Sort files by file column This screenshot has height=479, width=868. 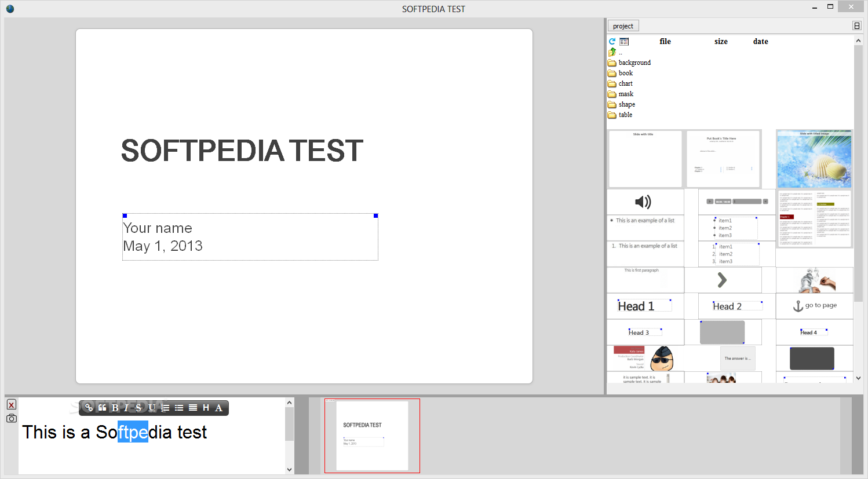[665, 42]
